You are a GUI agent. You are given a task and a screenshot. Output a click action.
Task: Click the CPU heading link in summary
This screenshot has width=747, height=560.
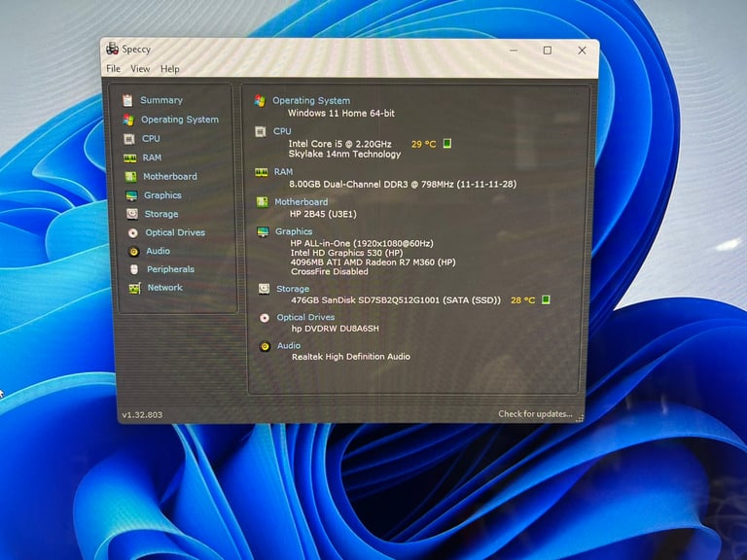(x=282, y=131)
